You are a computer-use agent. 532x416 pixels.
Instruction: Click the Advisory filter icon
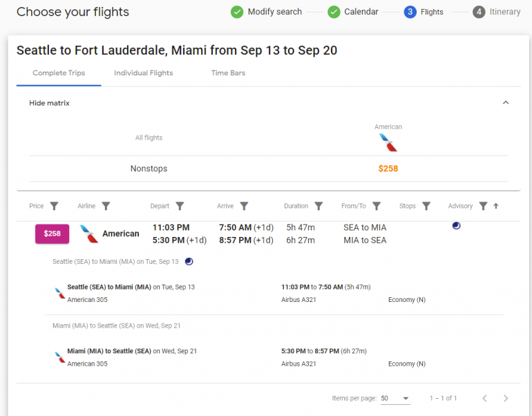[x=483, y=206]
